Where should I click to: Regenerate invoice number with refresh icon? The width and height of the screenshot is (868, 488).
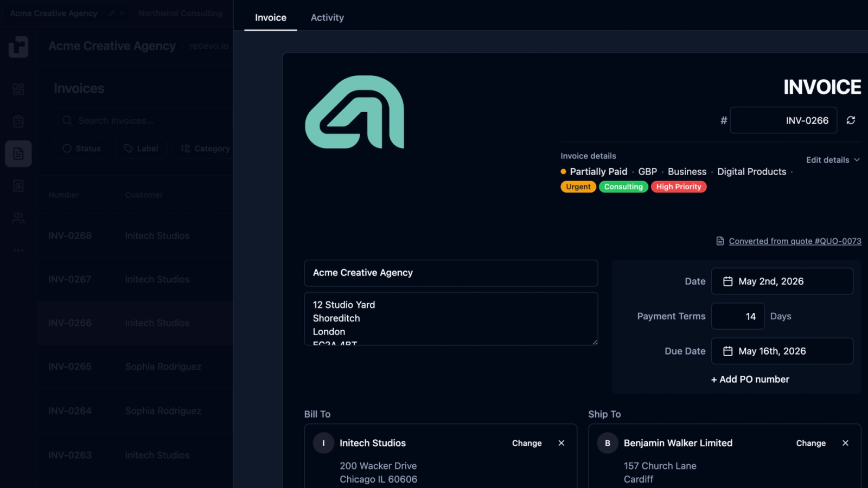point(851,120)
